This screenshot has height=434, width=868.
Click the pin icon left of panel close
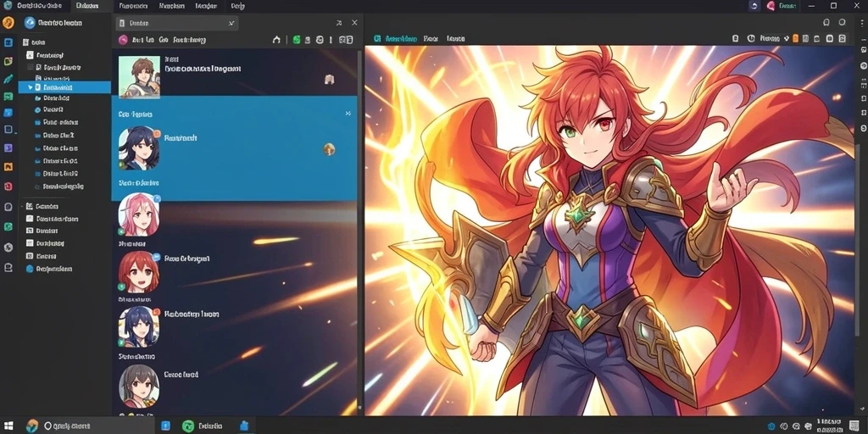coord(339,23)
